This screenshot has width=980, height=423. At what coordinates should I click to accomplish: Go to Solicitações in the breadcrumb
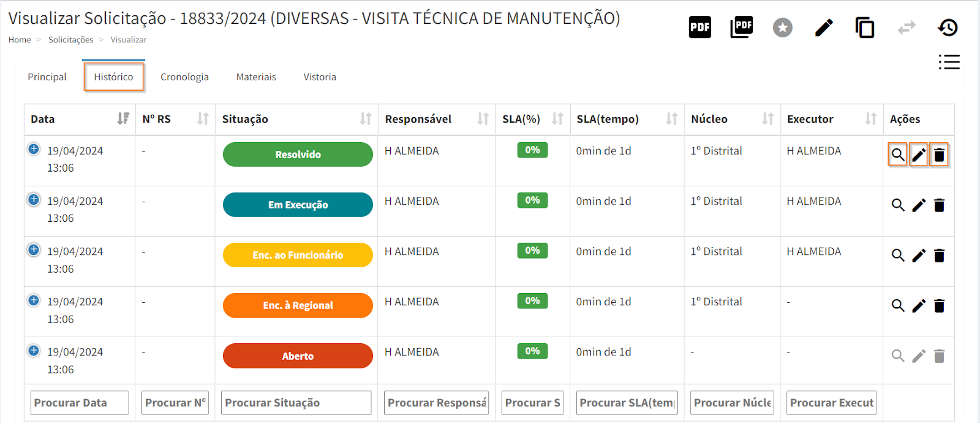tap(71, 40)
